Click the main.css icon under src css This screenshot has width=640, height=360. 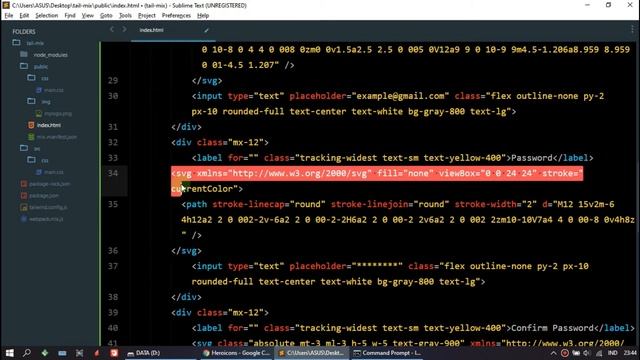(x=39, y=172)
